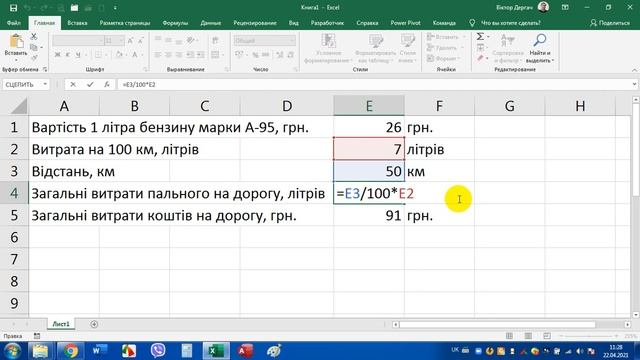The height and width of the screenshot is (360, 640).
Task: Open the font name combo box
Action: pos(78,40)
